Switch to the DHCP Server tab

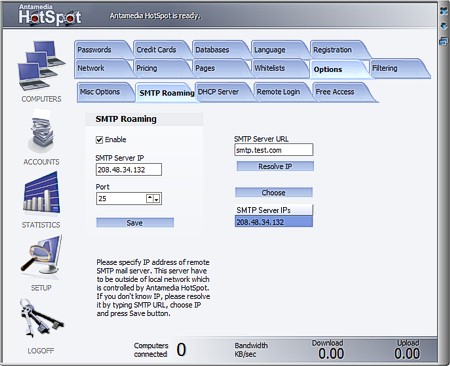[218, 92]
